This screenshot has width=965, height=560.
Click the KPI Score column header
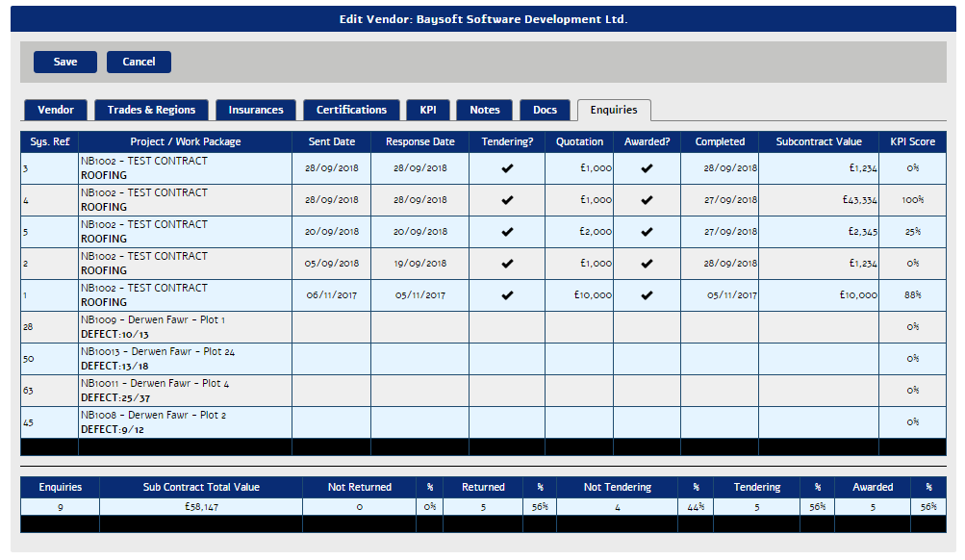pyautogui.click(x=912, y=141)
